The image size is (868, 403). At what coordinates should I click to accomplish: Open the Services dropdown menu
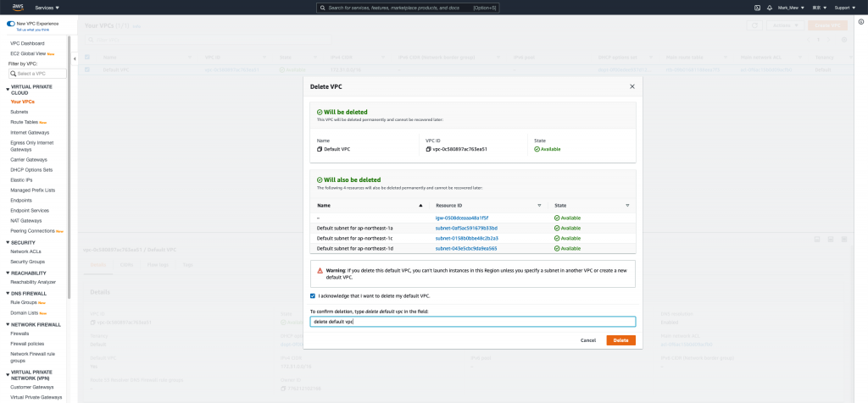pos(47,8)
